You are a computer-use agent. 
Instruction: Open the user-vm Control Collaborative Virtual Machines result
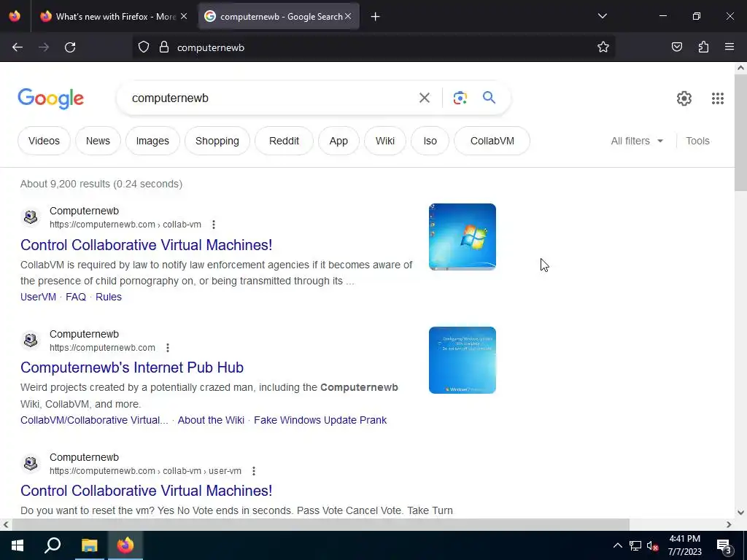146,491
